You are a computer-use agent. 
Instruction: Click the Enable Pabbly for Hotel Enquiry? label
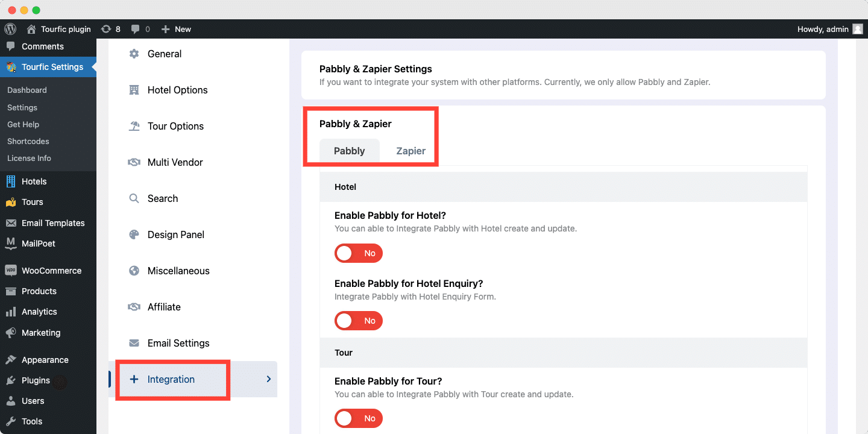(x=409, y=283)
